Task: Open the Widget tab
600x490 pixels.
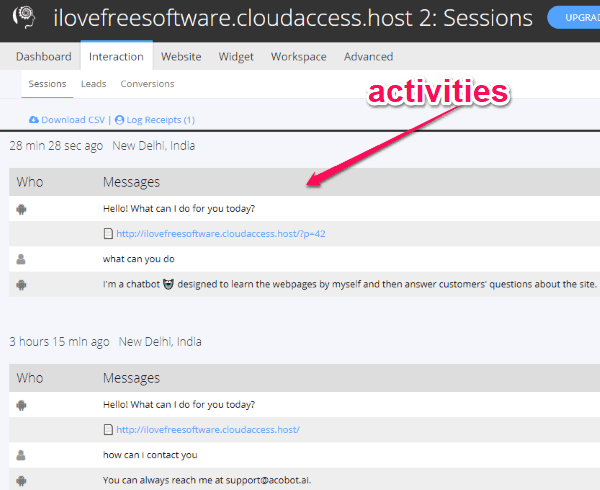Action: [236, 57]
